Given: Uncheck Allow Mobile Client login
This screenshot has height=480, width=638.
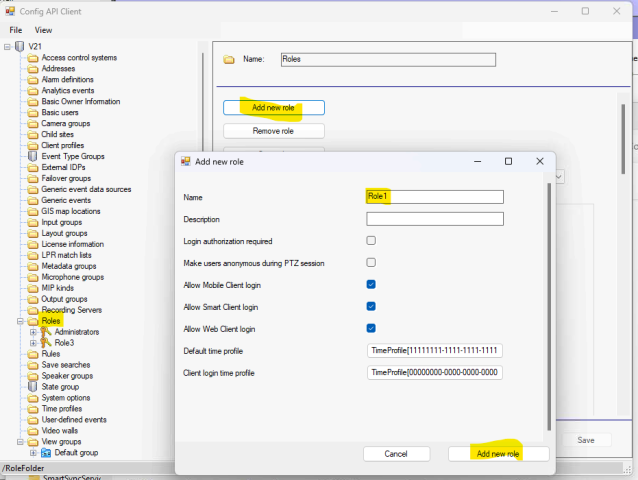Looking at the screenshot, I should [x=371, y=284].
